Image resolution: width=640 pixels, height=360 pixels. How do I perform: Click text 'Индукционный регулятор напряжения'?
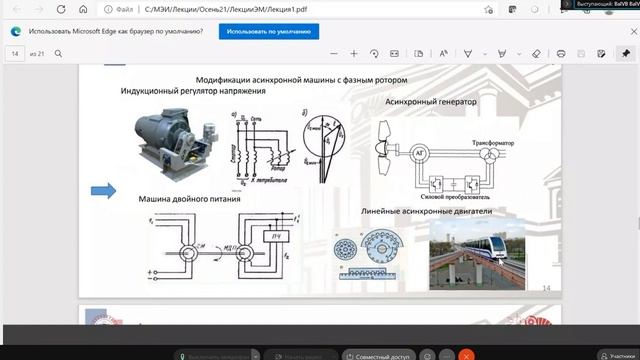(x=193, y=91)
